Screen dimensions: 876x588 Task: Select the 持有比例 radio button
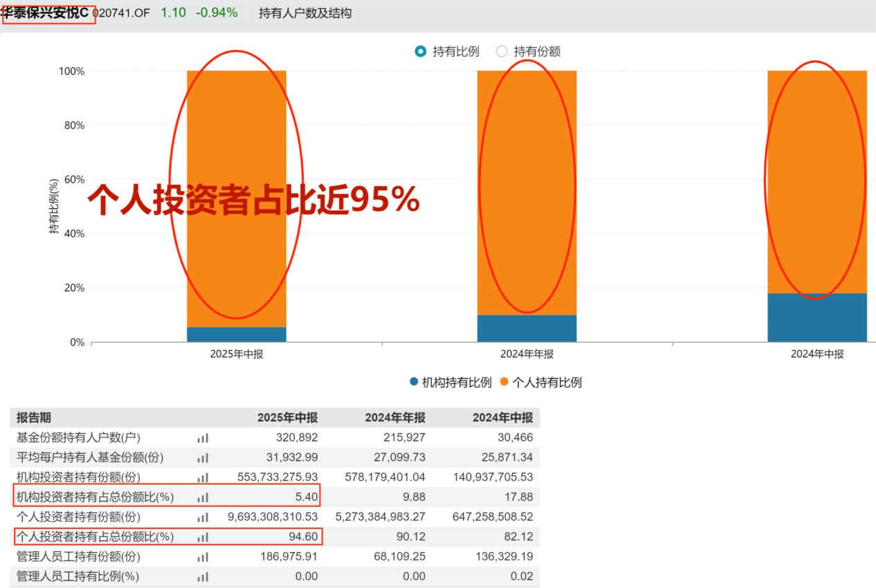click(421, 51)
